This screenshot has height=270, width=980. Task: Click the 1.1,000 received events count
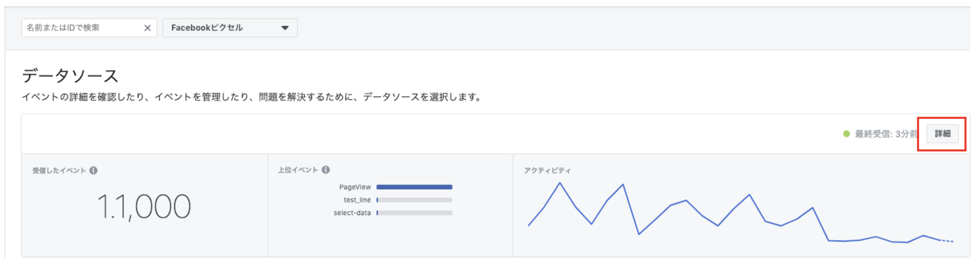coord(144,206)
